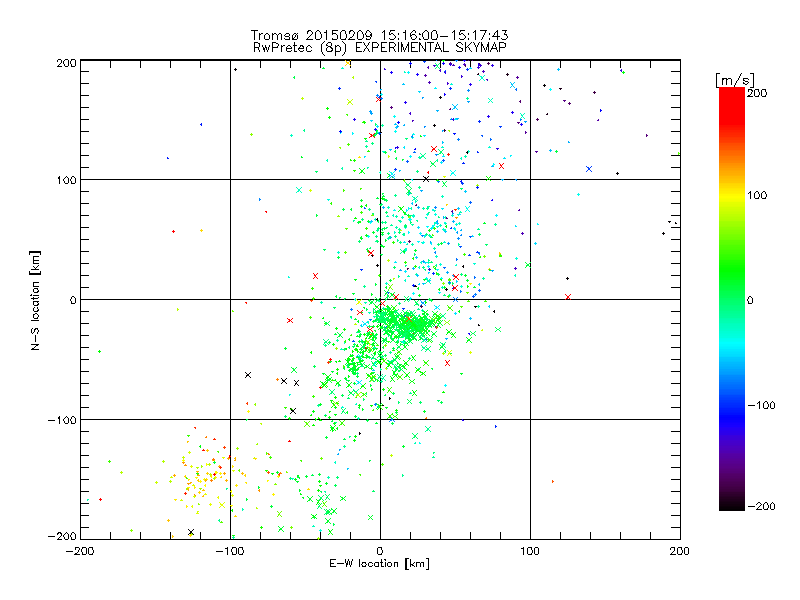Viewport: 800px width, 600px height.
Task: Click the N-S axis tick label '100'
Action: [x=66, y=180]
